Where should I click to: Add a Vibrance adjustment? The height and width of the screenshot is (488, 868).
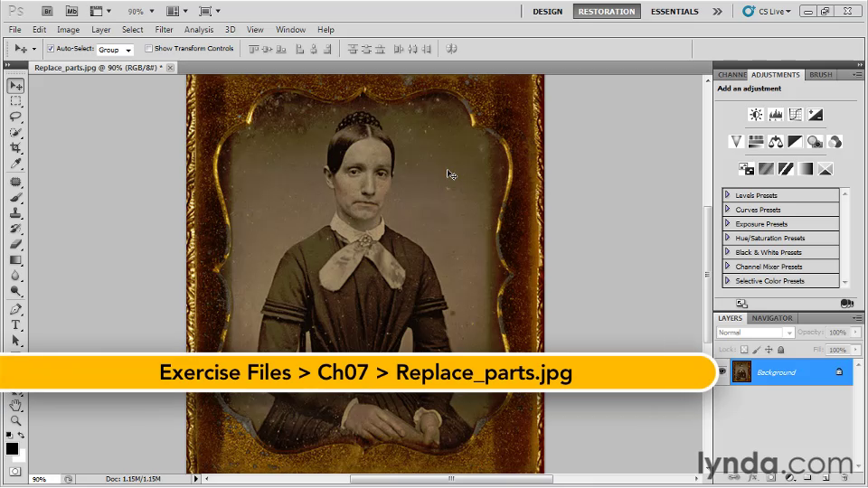pos(736,142)
